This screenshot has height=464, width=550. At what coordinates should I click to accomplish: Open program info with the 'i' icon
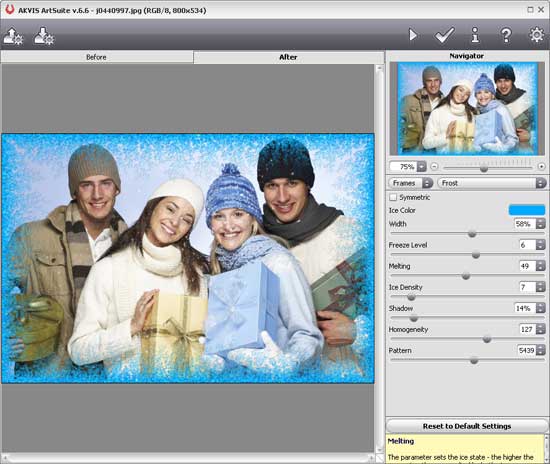[475, 35]
